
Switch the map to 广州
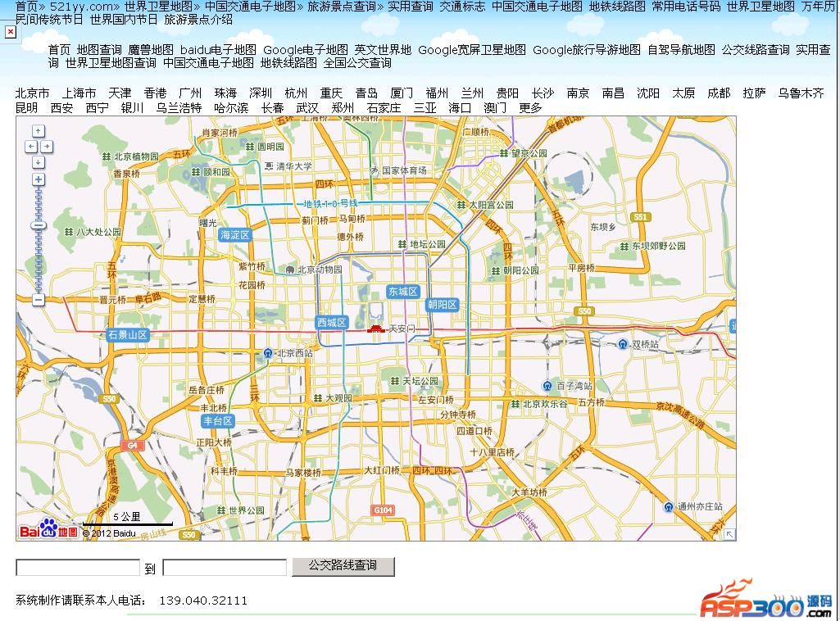point(190,93)
